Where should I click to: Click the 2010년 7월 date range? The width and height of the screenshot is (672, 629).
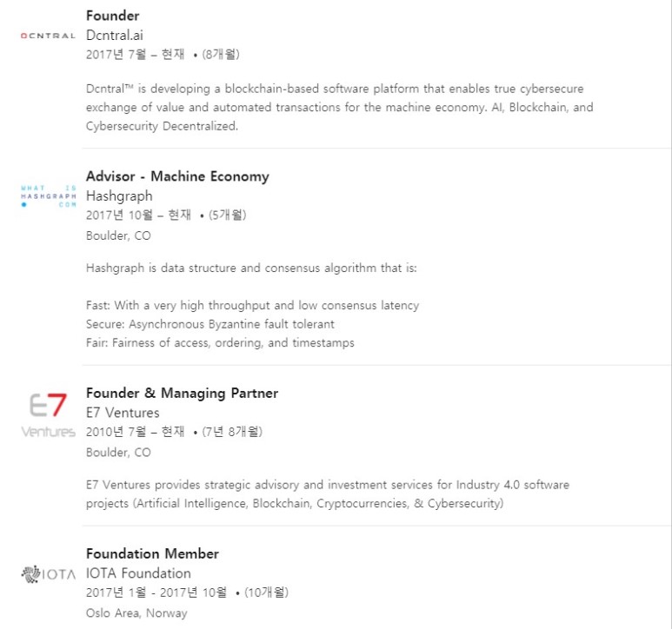pyautogui.click(x=135, y=432)
